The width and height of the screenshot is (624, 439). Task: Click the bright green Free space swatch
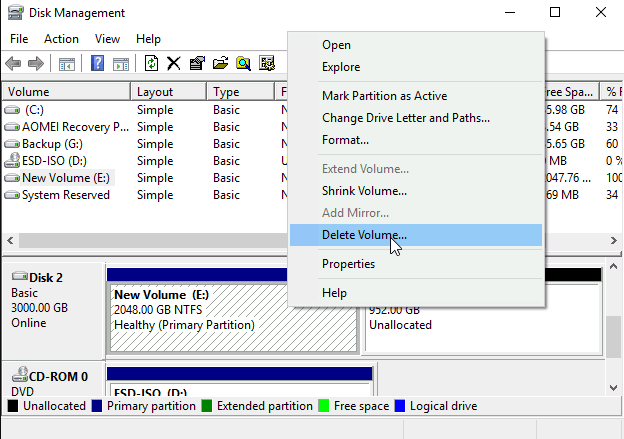click(x=324, y=406)
